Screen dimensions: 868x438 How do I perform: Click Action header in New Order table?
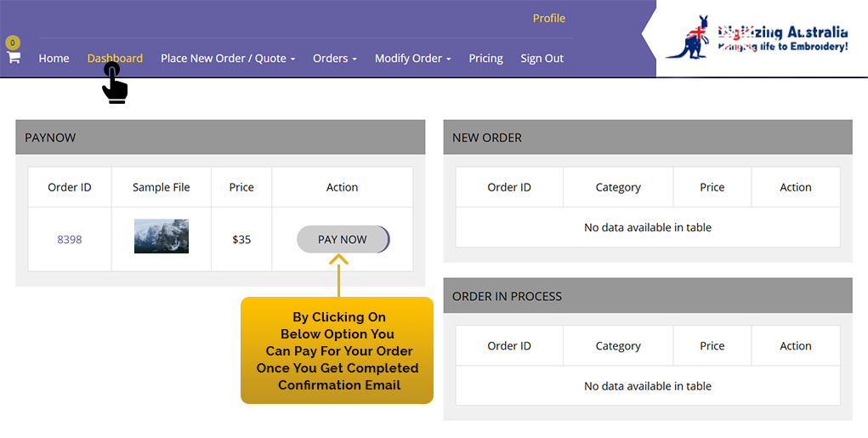[796, 187]
